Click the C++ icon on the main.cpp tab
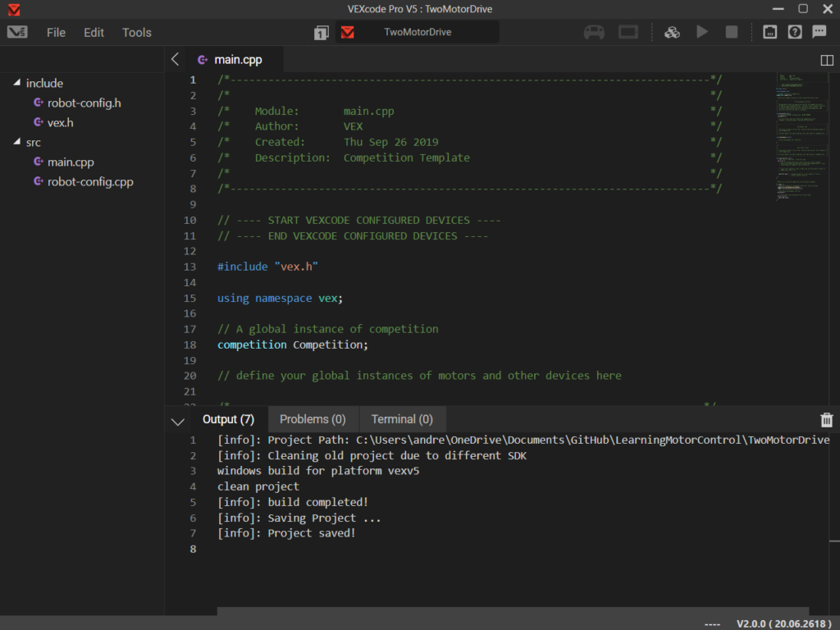 click(203, 60)
